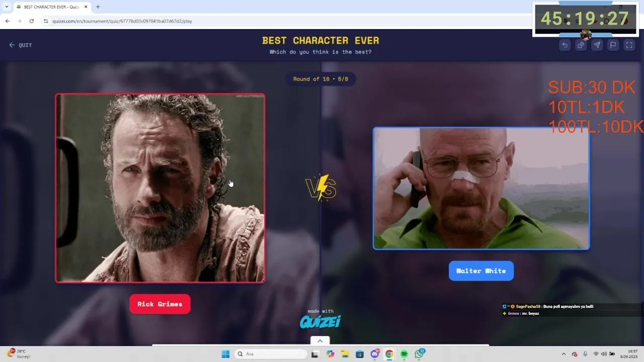The width and height of the screenshot is (644, 362).
Task: Switch to Spotify on the taskbar
Action: click(x=404, y=354)
